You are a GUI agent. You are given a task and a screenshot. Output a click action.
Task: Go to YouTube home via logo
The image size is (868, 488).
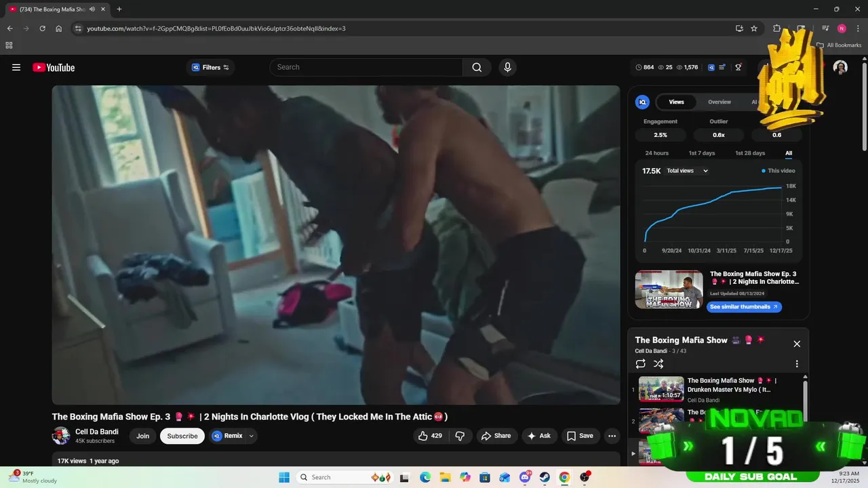[54, 67]
